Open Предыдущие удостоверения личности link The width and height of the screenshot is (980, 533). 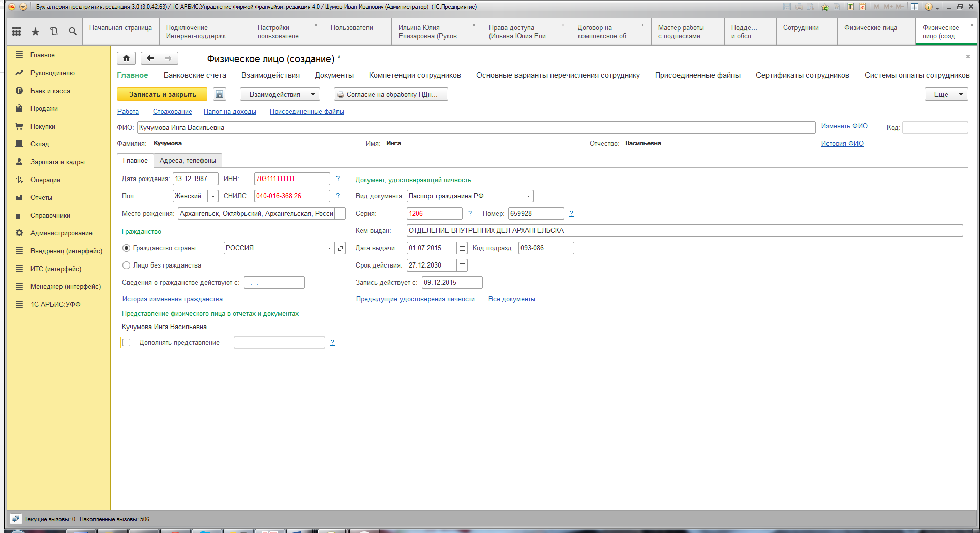coord(415,299)
